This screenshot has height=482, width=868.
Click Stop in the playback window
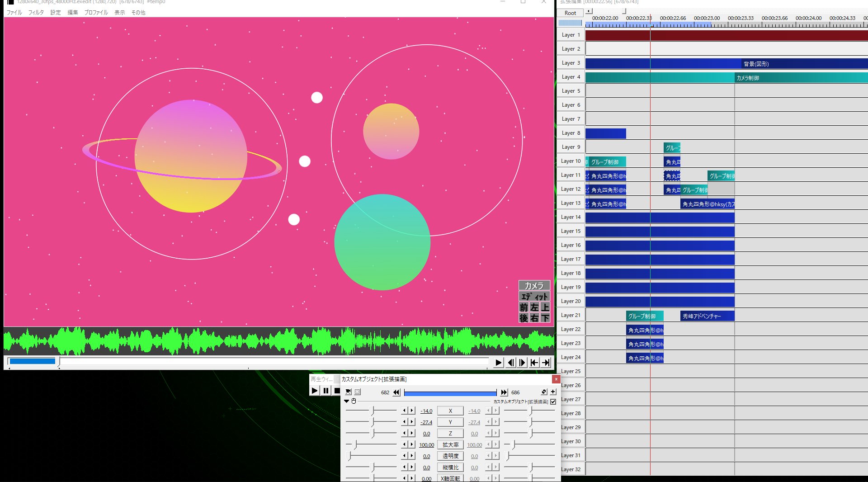click(x=337, y=391)
